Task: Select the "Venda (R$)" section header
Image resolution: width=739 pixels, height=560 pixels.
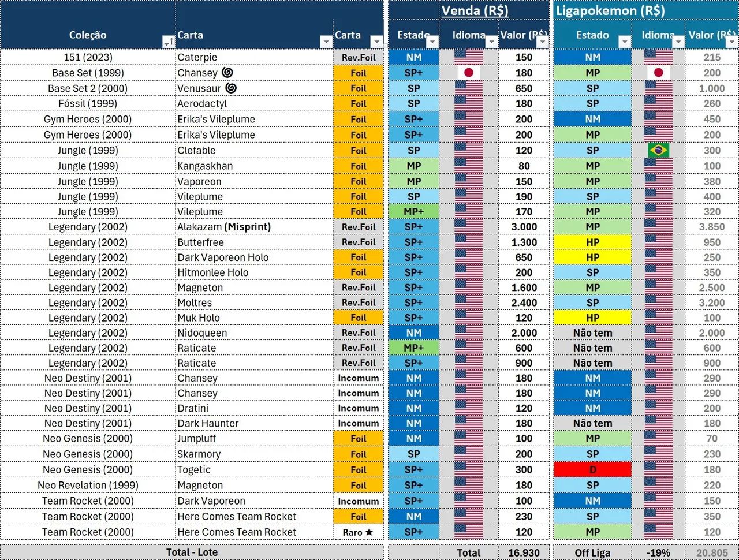Action: coord(475,10)
